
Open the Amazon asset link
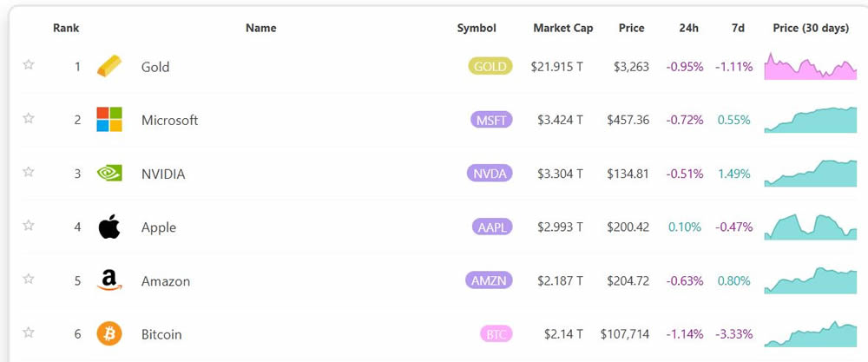pos(166,281)
